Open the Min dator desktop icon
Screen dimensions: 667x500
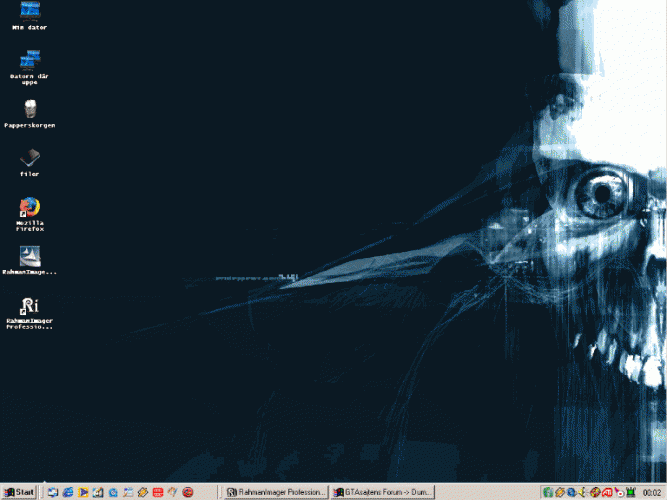(x=30, y=12)
